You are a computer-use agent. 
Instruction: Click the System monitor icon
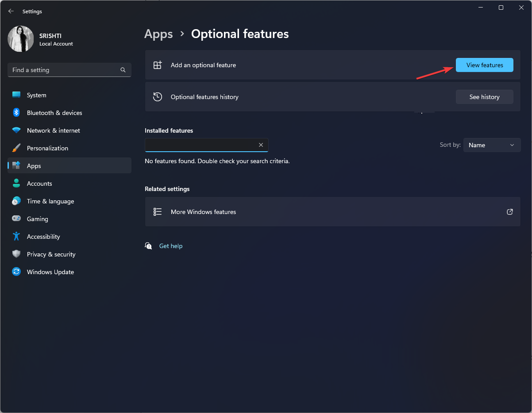(16, 95)
